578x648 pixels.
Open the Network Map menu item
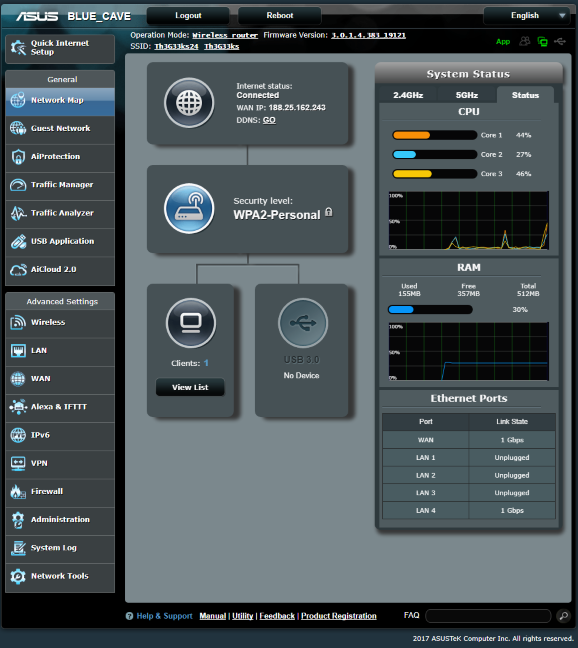[x=60, y=100]
